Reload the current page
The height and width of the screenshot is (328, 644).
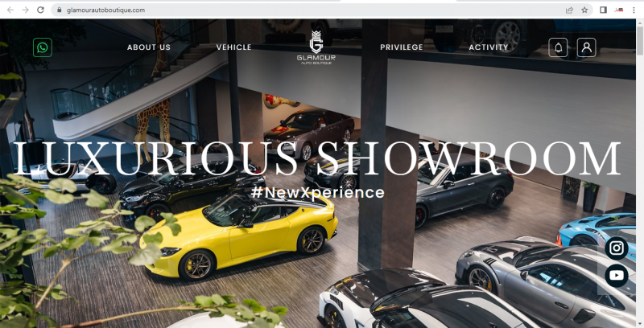40,10
